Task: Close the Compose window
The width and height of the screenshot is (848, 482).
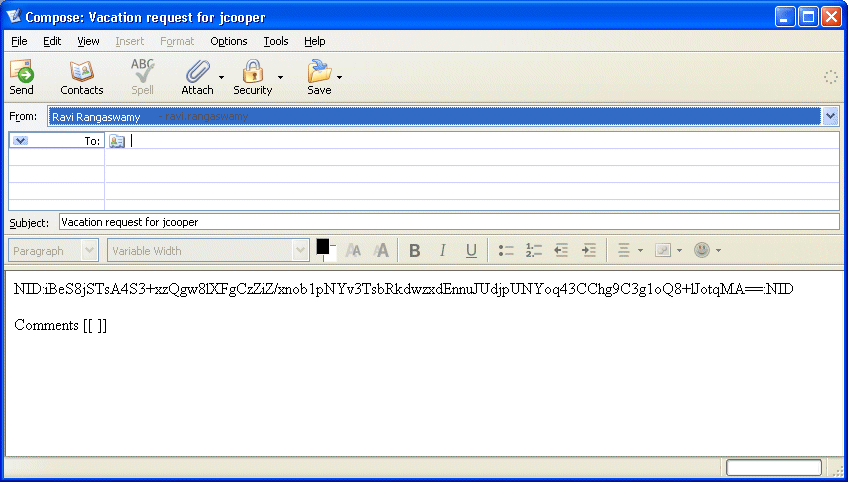Action: pos(831,17)
